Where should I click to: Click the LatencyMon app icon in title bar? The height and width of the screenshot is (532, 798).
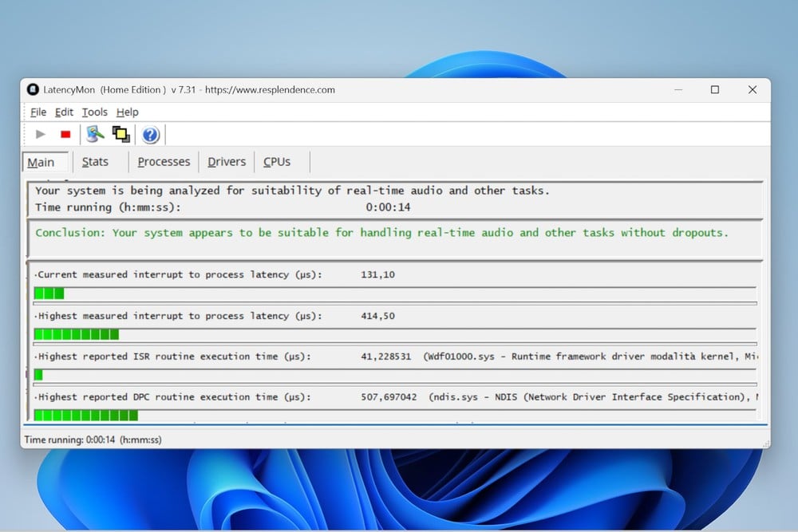coord(33,89)
